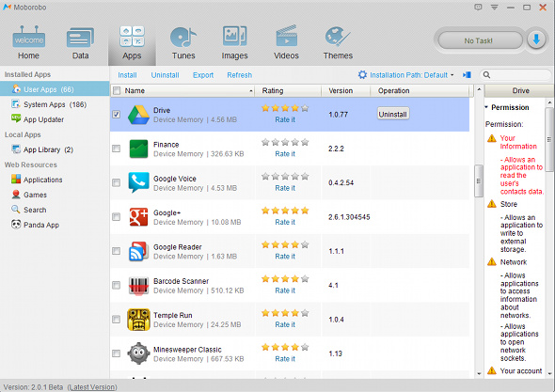
Task: Uncheck the Drive app checkbox
Action: (117, 115)
